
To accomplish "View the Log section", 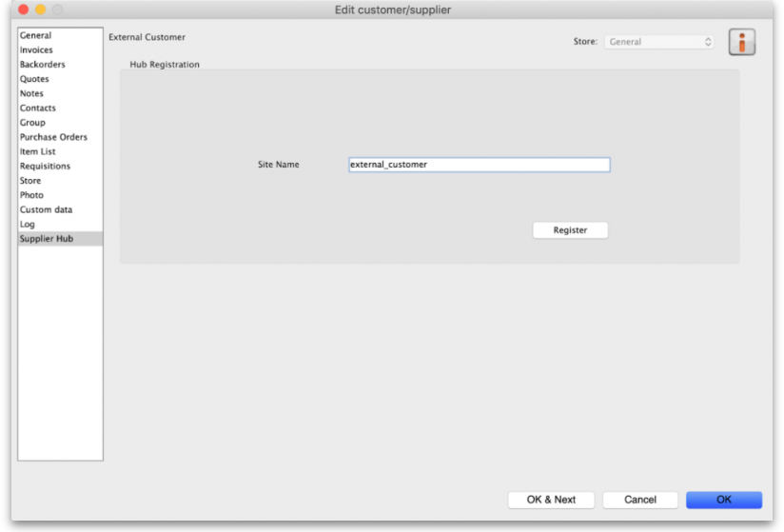I will (x=28, y=225).
